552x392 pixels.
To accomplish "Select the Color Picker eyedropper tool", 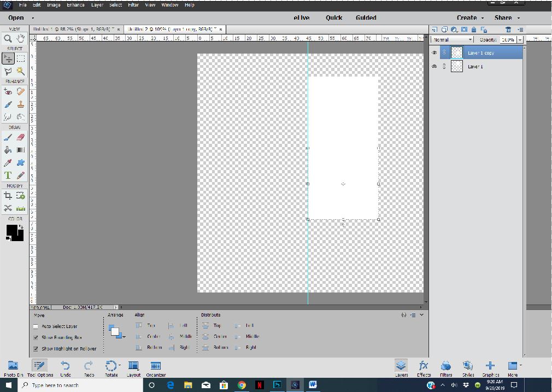I will tap(8, 163).
